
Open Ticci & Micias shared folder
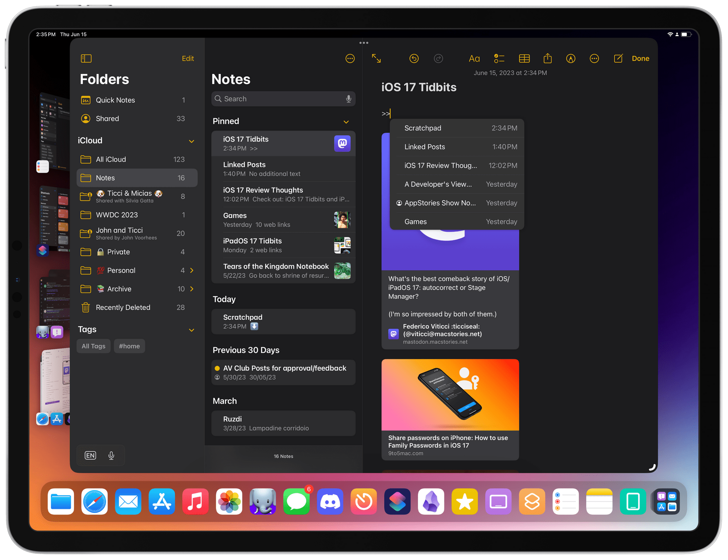click(137, 196)
